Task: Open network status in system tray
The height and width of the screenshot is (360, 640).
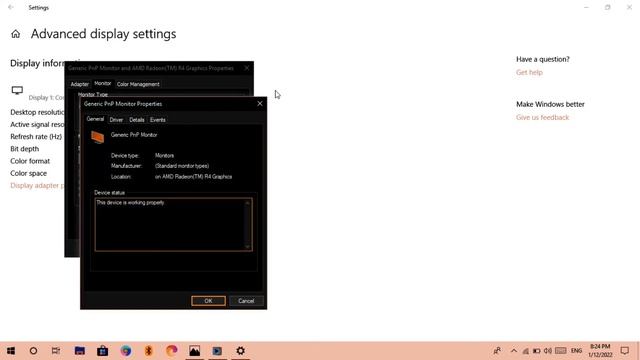Action: pyautogui.click(x=526, y=351)
